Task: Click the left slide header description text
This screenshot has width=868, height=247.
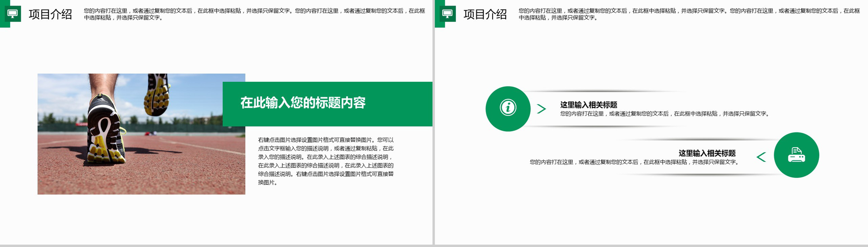Action: [x=254, y=14]
